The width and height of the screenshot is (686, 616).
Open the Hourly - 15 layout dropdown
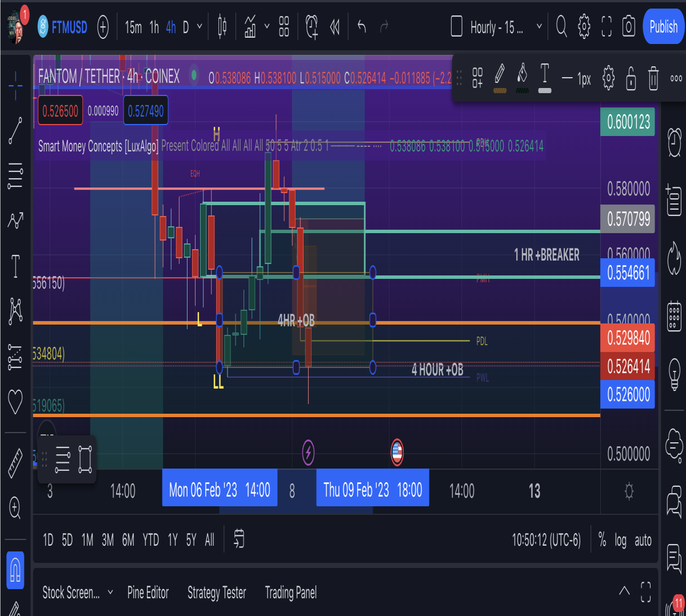[496, 26]
